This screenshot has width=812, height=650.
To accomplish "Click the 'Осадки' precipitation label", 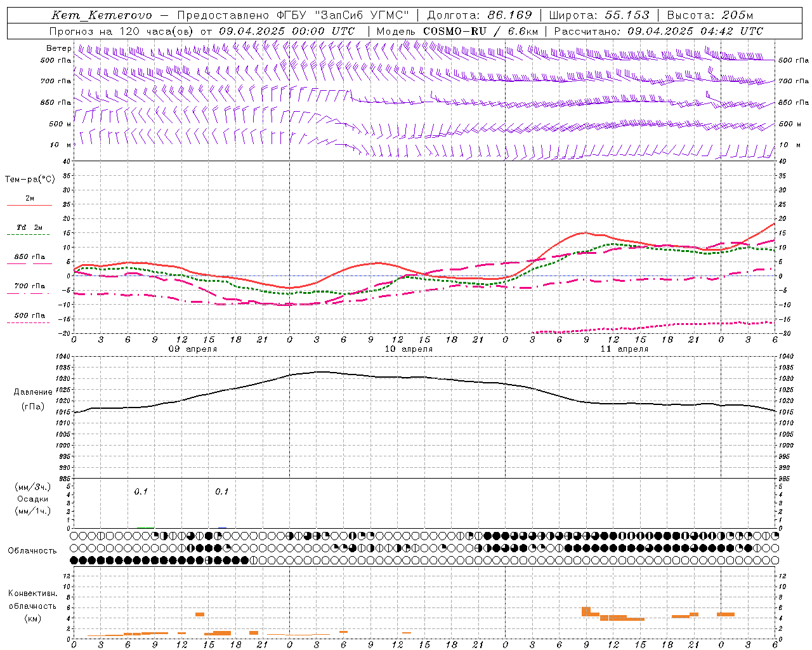I will 33,499.
